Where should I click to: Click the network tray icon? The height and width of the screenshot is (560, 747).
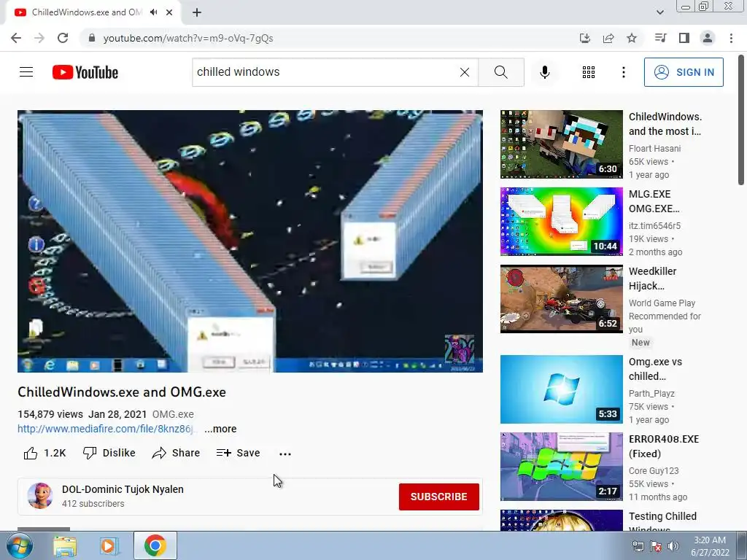638,546
